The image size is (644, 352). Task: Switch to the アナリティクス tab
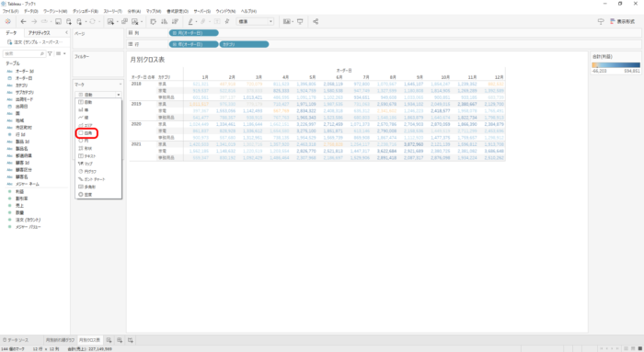point(40,33)
